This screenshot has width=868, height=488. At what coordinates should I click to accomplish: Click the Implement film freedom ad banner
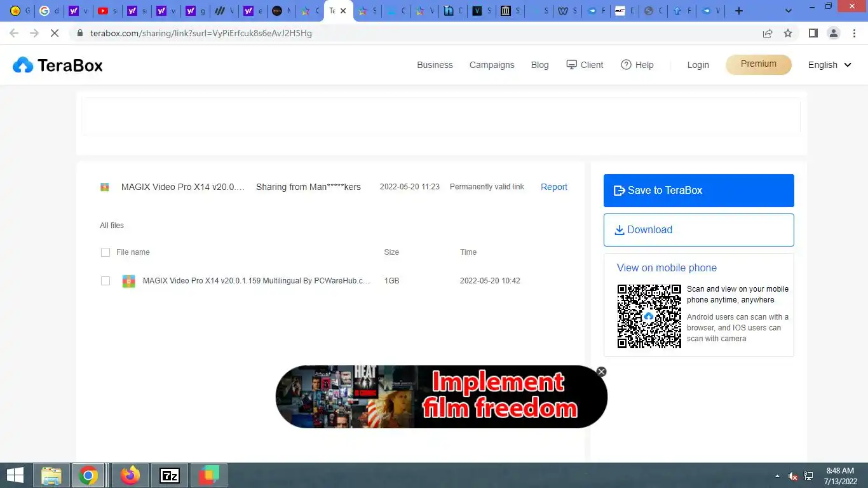coord(441,396)
